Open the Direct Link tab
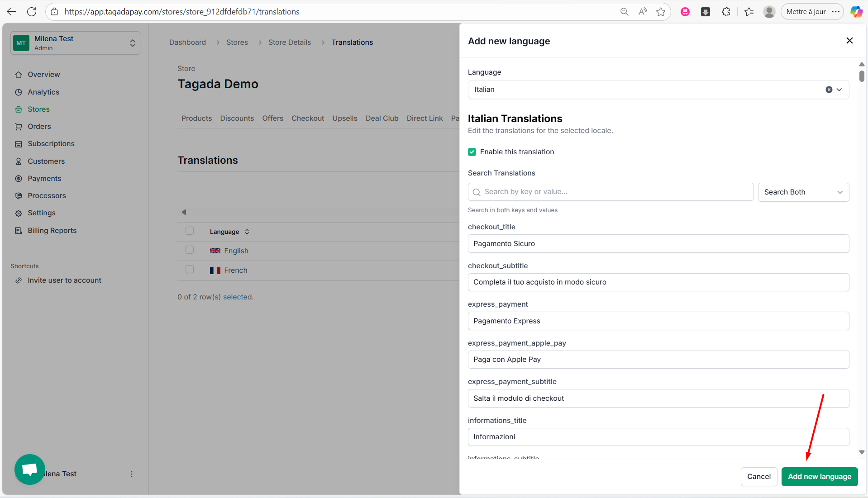Viewport: 868px width, 498px height. click(424, 119)
